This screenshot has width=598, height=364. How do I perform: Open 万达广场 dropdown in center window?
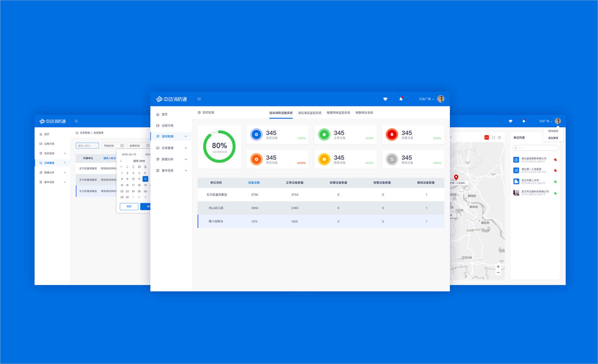[426, 99]
